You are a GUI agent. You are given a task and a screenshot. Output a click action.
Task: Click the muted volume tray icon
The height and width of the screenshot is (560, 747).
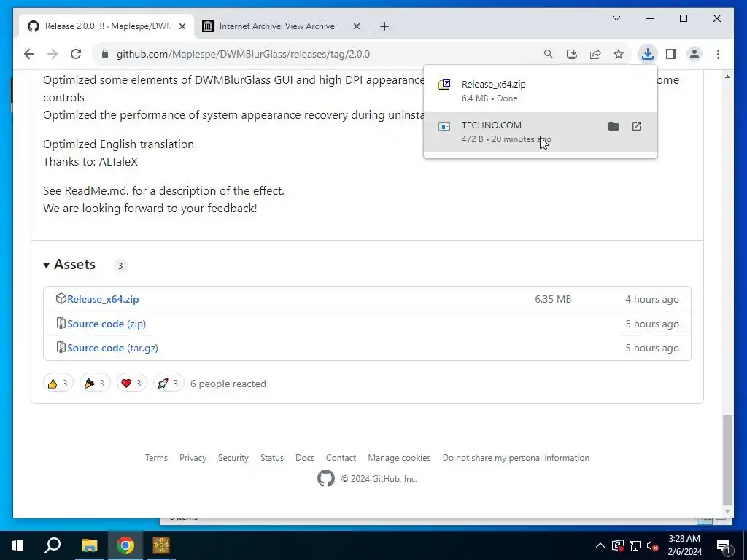653,545
